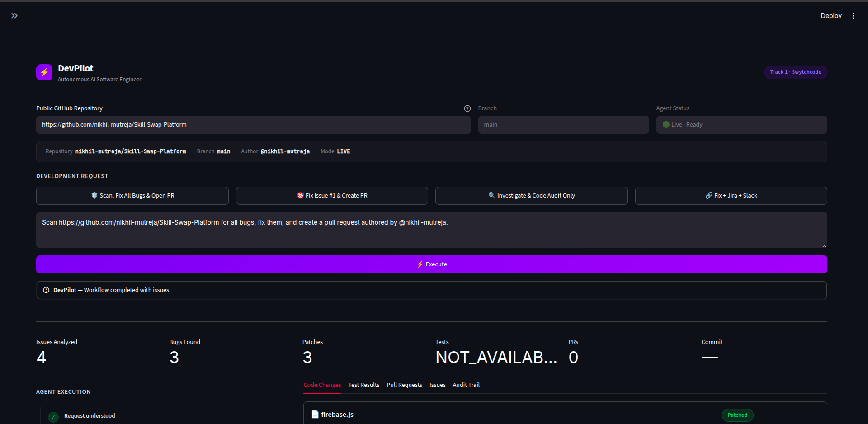Image resolution: width=868 pixels, height=424 pixels.
Task: Focus the GitHub repository URL field
Action: click(x=254, y=125)
